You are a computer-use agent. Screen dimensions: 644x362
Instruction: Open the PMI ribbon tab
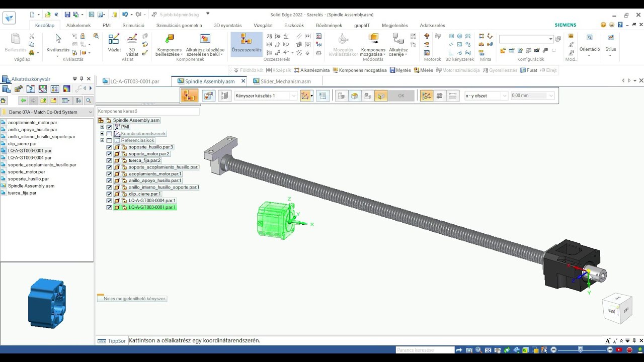point(107,25)
